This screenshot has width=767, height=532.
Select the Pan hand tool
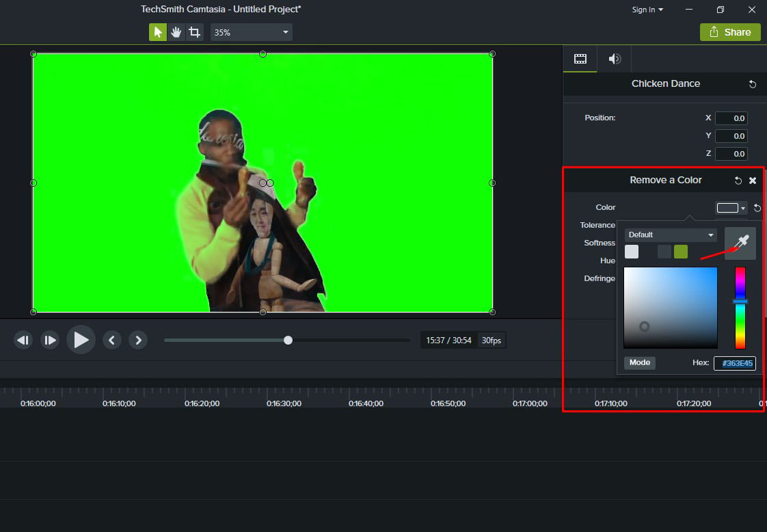(176, 31)
